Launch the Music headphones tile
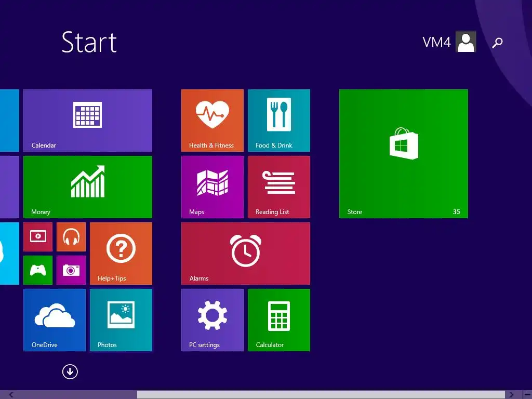 point(71,237)
